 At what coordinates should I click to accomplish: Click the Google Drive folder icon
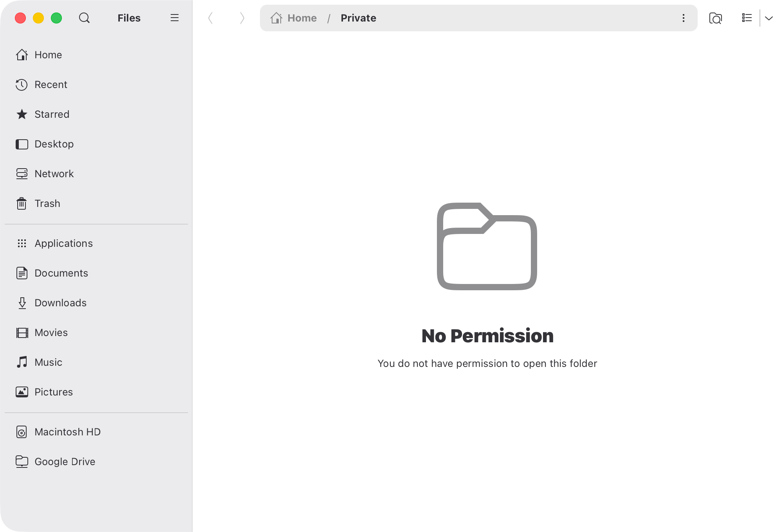tap(22, 462)
